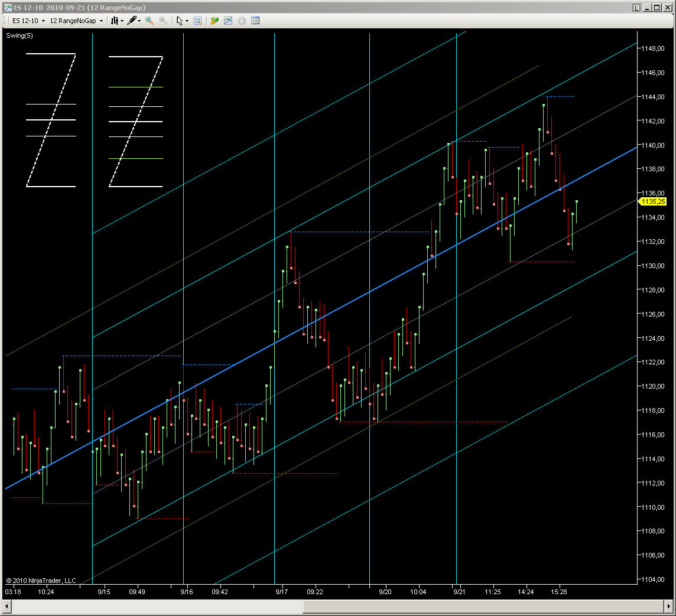Close the chart window

point(667,7)
